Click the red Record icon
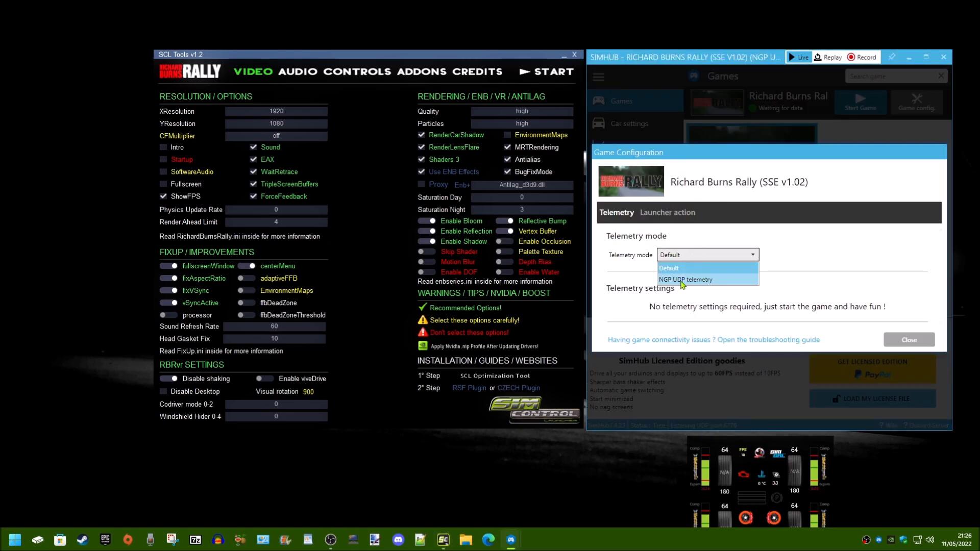980x551 pixels. point(851,57)
